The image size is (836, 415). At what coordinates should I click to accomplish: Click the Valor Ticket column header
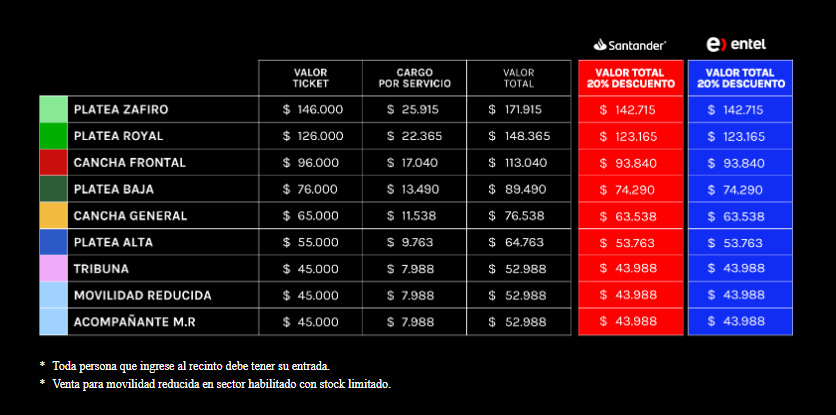[310, 77]
